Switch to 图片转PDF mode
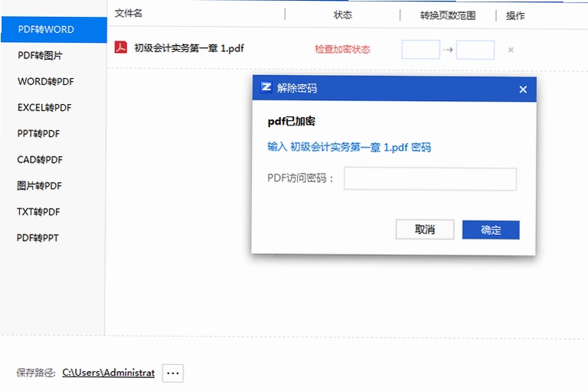Viewport: 588px width, 391px height. tap(39, 186)
